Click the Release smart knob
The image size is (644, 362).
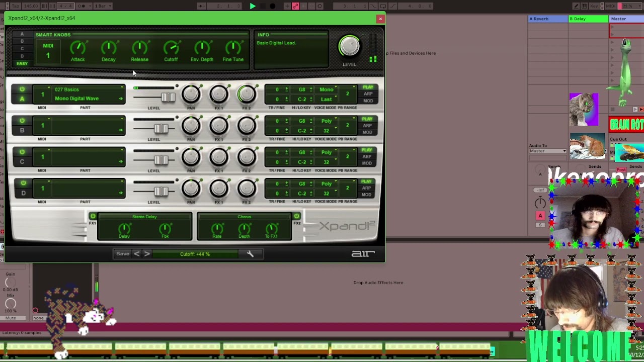click(140, 48)
